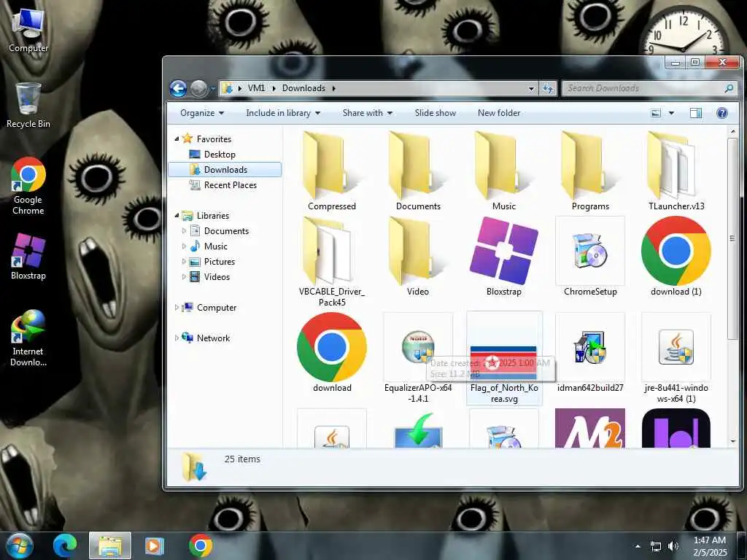Click the Back navigation arrow
The image size is (747, 560).
click(x=178, y=88)
